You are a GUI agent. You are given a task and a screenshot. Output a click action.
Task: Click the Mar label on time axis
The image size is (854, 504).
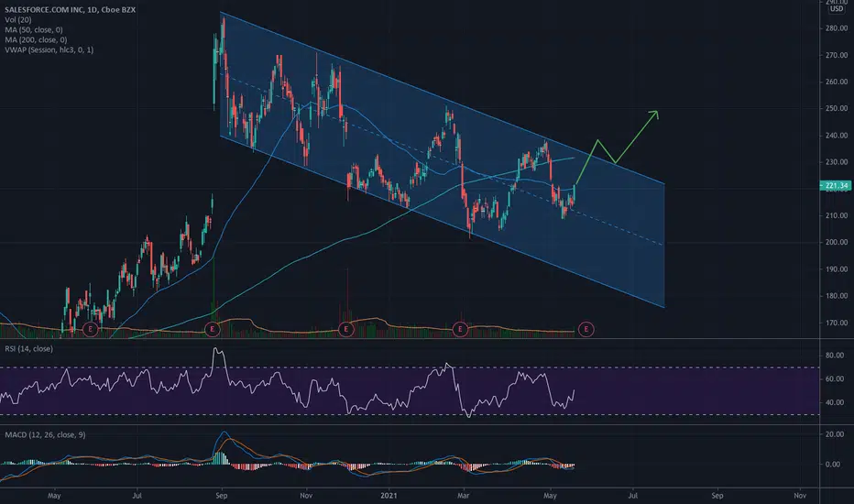pyautogui.click(x=464, y=496)
